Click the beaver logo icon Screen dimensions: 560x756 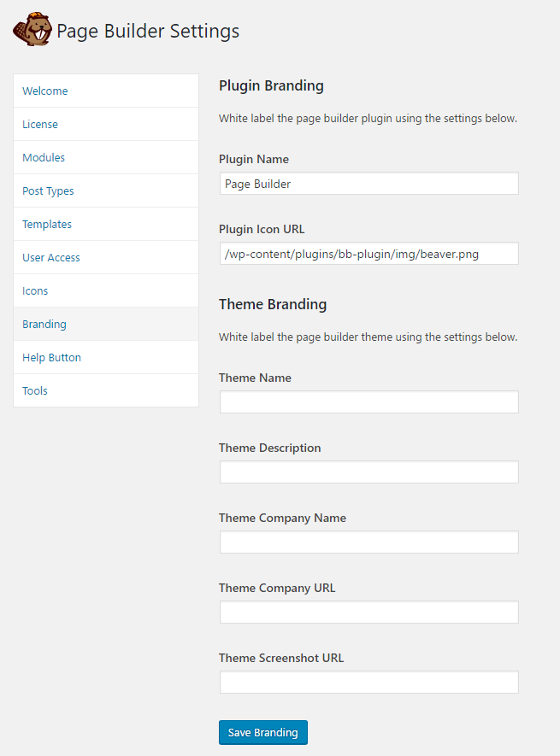(32, 29)
